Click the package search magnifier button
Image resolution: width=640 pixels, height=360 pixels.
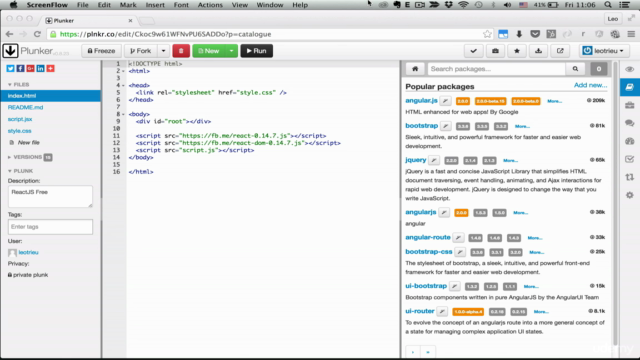point(576,69)
